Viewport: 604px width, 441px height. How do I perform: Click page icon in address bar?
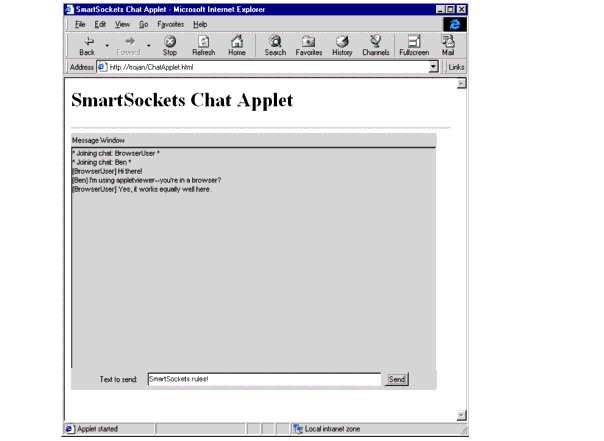[x=102, y=67]
